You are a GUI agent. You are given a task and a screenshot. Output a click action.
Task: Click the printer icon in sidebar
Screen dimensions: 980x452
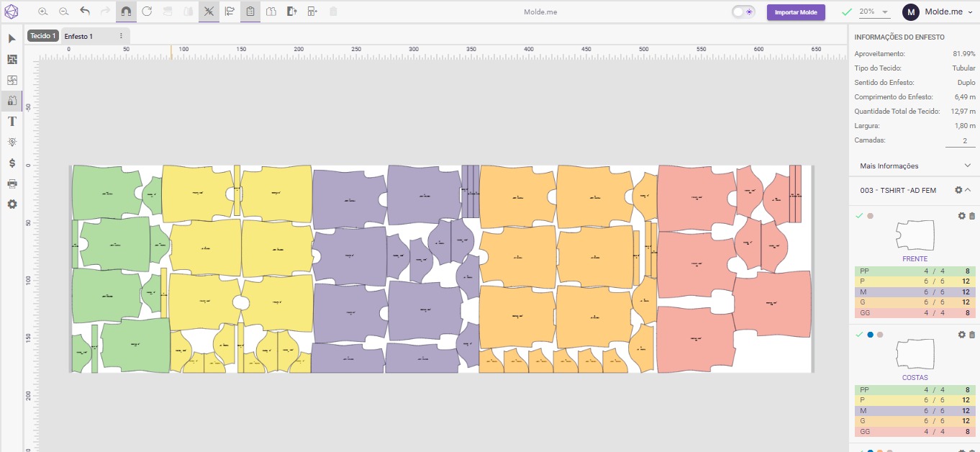point(12,184)
